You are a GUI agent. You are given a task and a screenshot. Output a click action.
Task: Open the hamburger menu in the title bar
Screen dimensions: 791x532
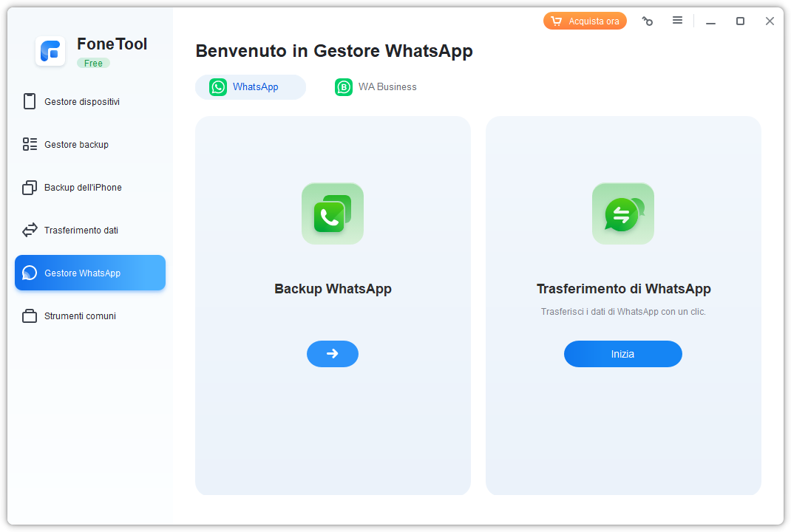point(677,21)
